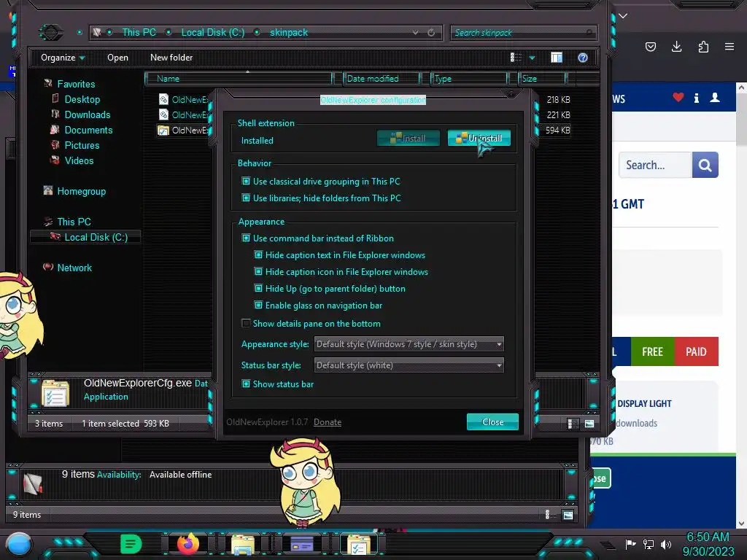
Task: Open the green notes app on taskbar
Action: [x=131, y=544]
